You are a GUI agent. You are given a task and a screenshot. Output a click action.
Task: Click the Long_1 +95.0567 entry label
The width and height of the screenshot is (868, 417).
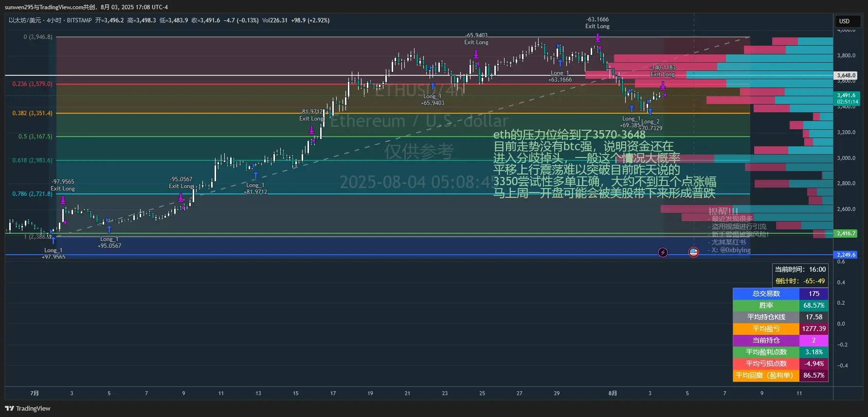[x=109, y=243]
